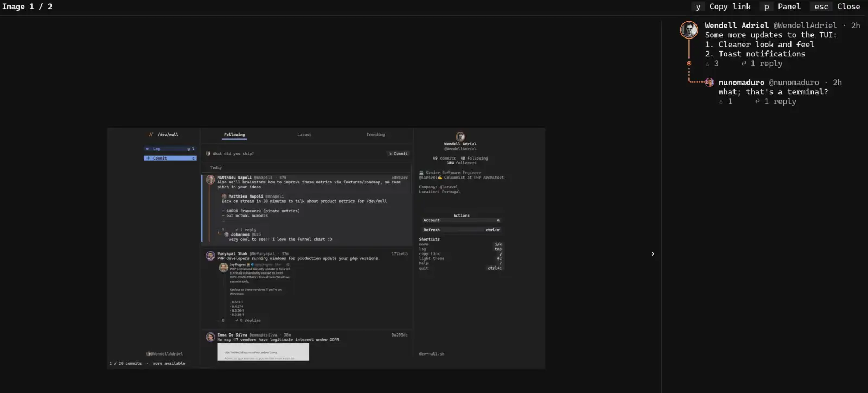The width and height of the screenshot is (868, 393).
Task: Click Wendell's profile avatar inside the screenshot
Action: (460, 137)
